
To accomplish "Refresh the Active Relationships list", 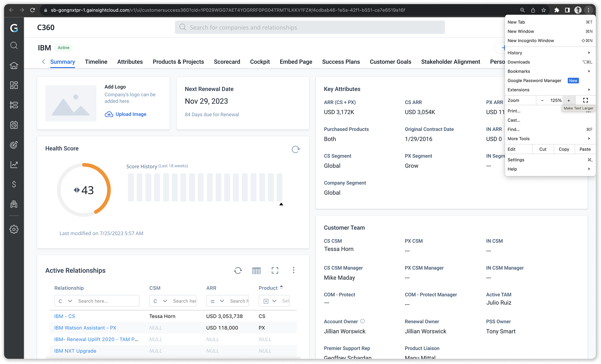I will tap(238, 270).
